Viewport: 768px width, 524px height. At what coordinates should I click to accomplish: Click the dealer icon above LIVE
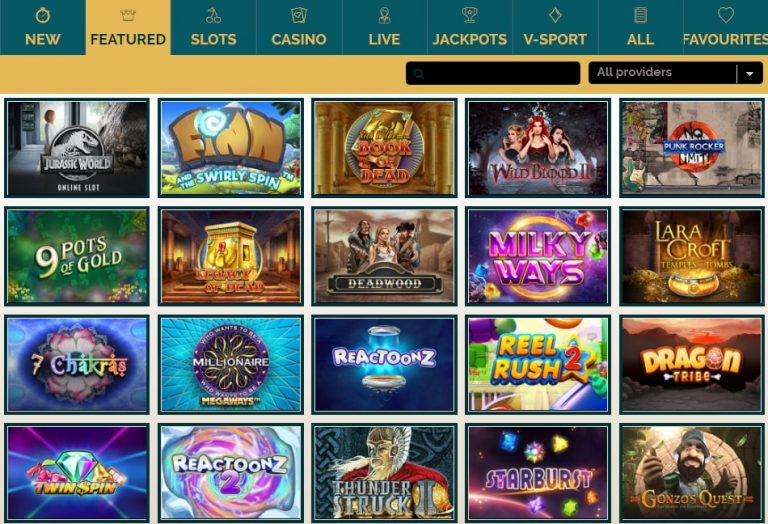tap(384, 15)
